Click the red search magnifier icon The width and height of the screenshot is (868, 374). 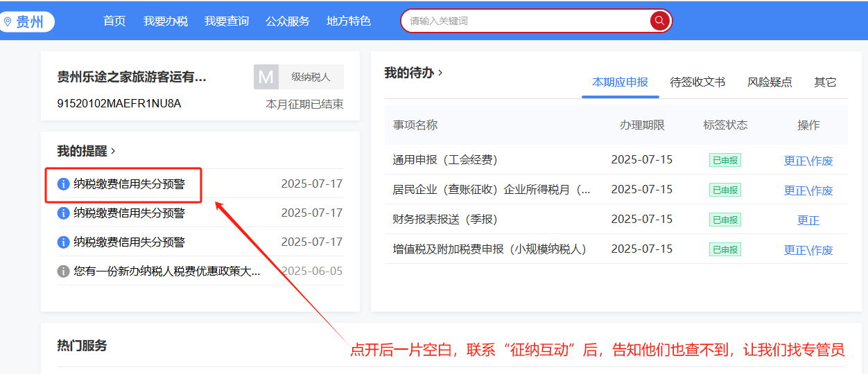pyautogui.click(x=659, y=21)
